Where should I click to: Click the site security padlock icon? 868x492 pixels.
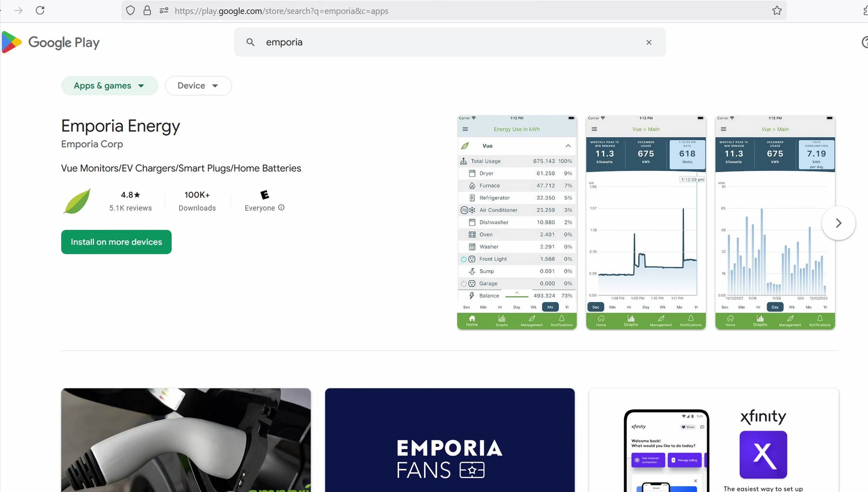tap(147, 11)
